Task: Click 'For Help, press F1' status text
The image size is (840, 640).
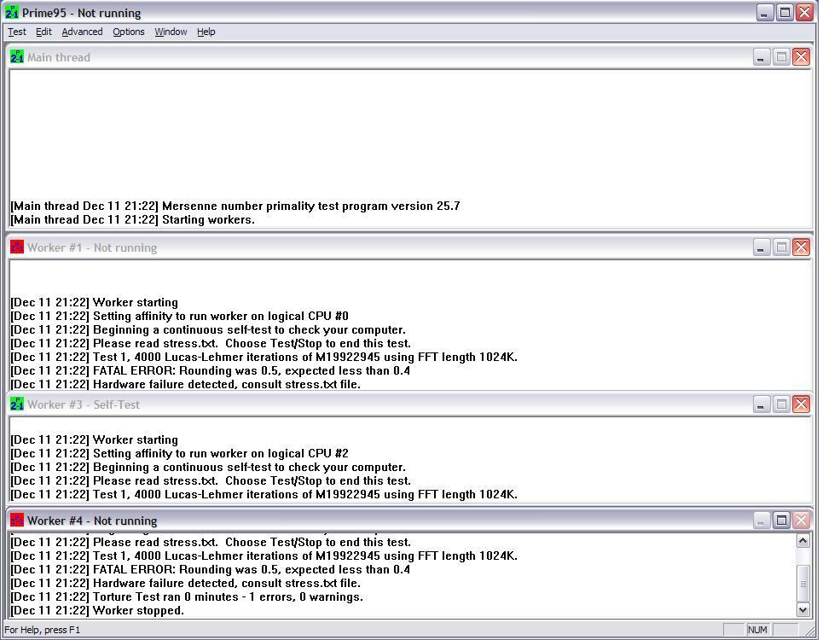Action: pos(43,630)
